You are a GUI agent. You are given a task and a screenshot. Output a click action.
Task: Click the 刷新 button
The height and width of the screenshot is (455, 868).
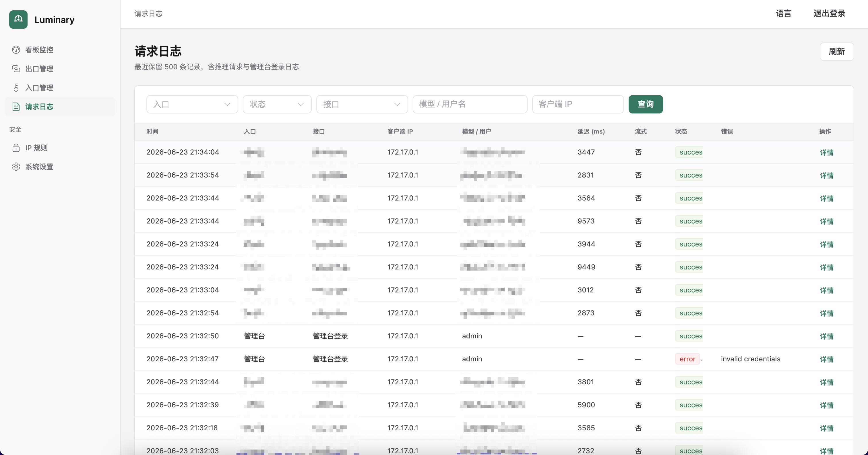click(836, 52)
